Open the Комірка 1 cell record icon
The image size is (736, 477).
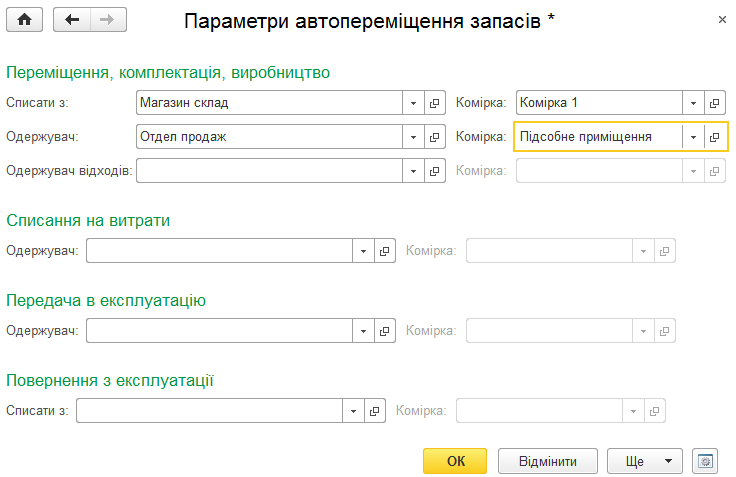click(714, 103)
